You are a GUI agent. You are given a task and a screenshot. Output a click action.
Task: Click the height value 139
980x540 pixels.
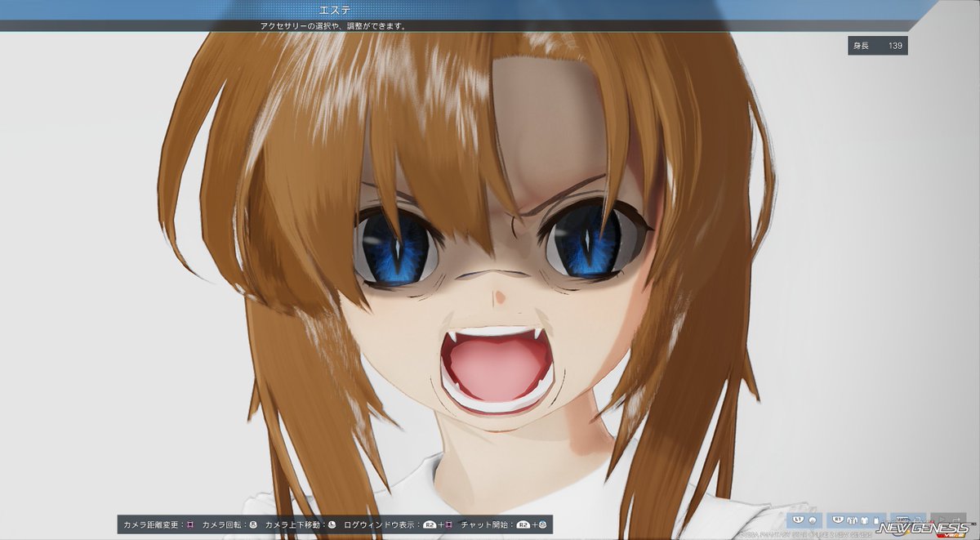(895, 46)
